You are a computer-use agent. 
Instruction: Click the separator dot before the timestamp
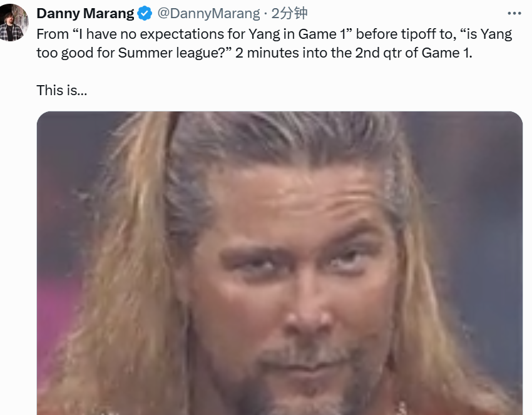tap(265, 13)
